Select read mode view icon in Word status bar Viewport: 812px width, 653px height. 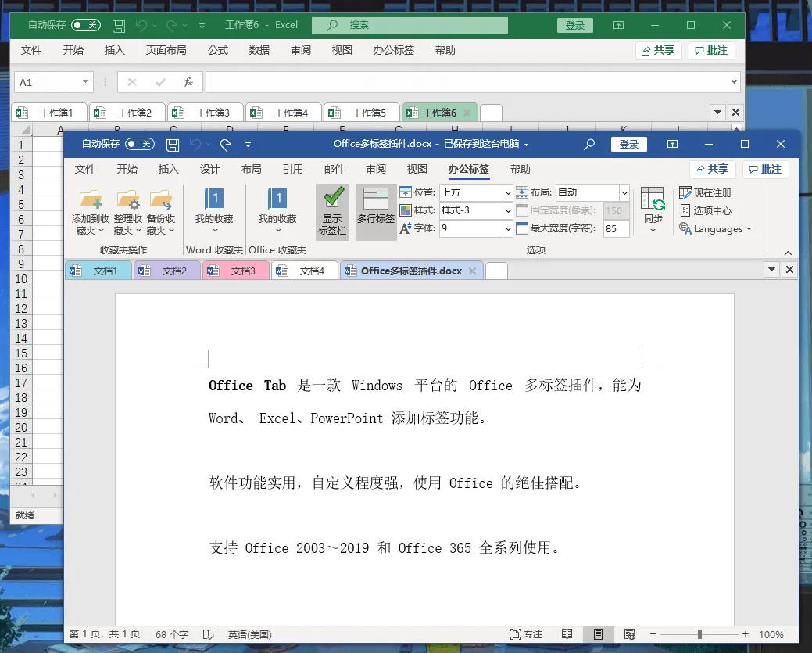coord(567,634)
